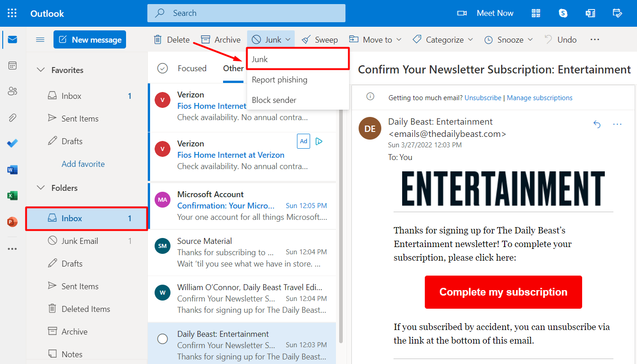Launch Word from the left rail
Viewport: 637px width, 364px height.
click(x=12, y=170)
